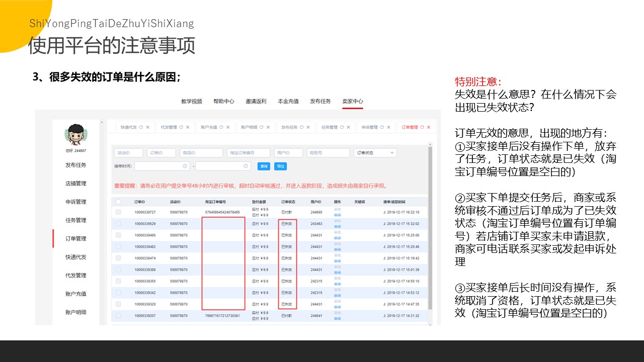Refresh the 账户充值 tab
644x362 pixels.
pos(221,127)
